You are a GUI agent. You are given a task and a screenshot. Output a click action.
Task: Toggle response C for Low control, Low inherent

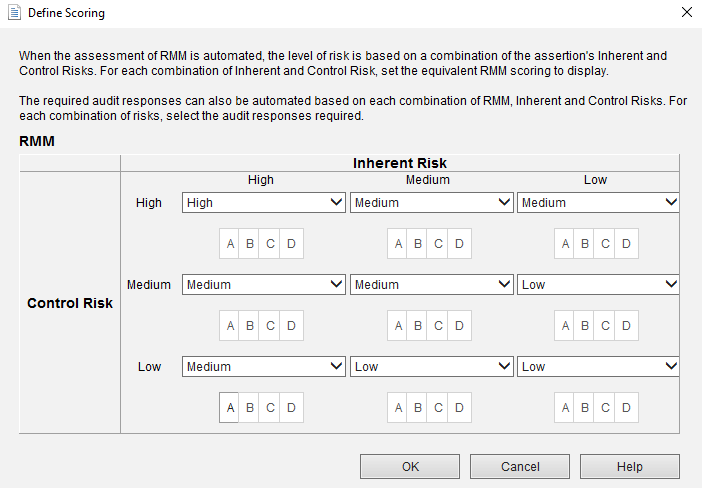click(606, 407)
